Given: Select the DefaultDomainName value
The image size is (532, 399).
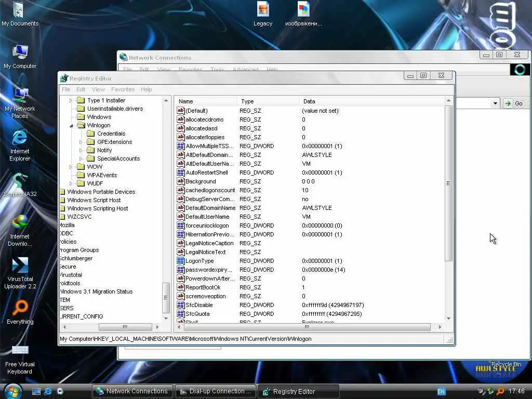Looking at the screenshot, I should tap(210, 208).
